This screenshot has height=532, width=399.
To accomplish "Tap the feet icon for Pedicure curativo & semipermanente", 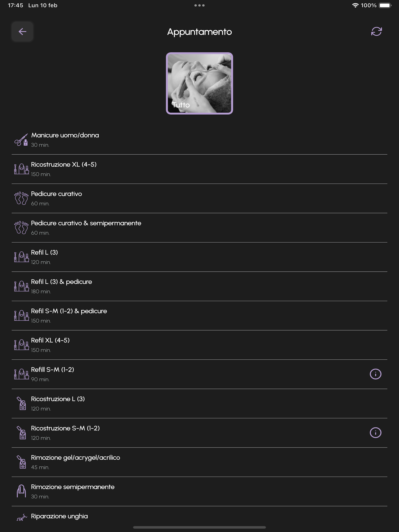I will (x=21, y=228).
